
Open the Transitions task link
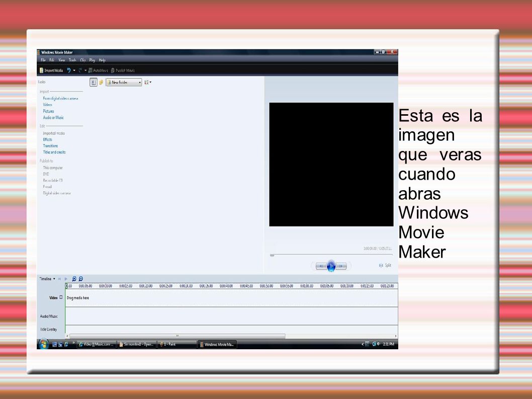[x=50, y=146]
